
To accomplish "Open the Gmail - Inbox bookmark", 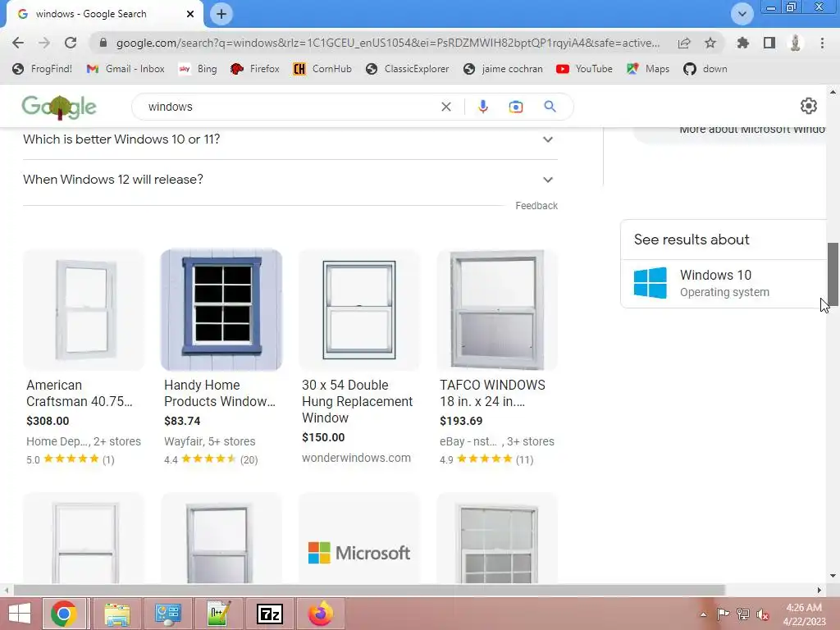I will point(126,69).
